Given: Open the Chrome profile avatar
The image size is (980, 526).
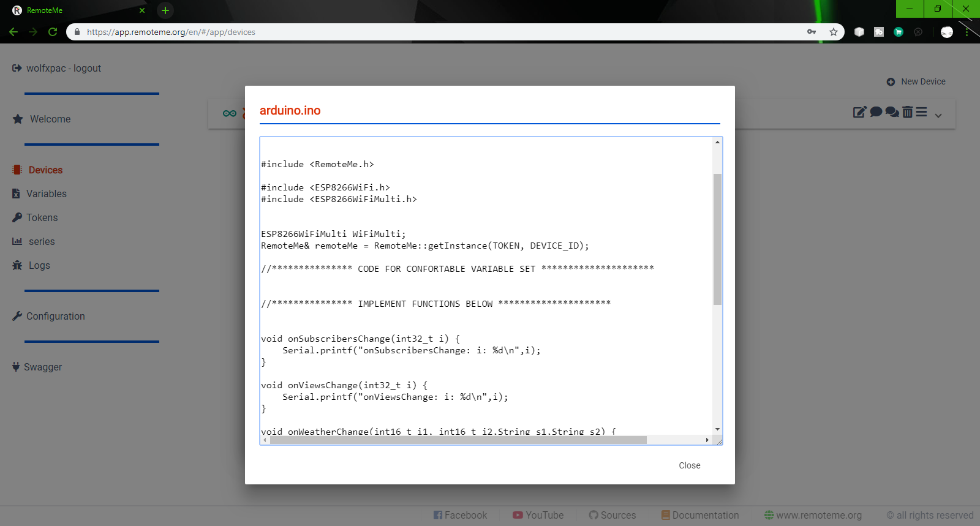Looking at the screenshot, I should pyautogui.click(x=947, y=32).
